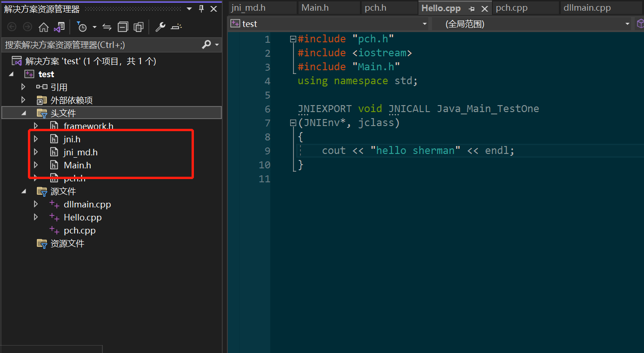644x353 pixels.
Task: Expand the Hello.cpp tree node
Action: [36, 217]
